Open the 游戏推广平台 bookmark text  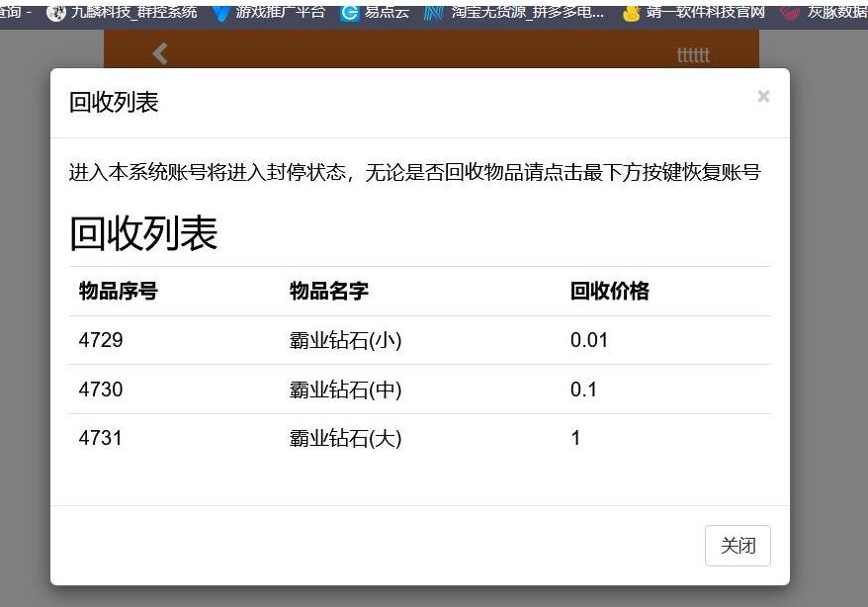[280, 13]
